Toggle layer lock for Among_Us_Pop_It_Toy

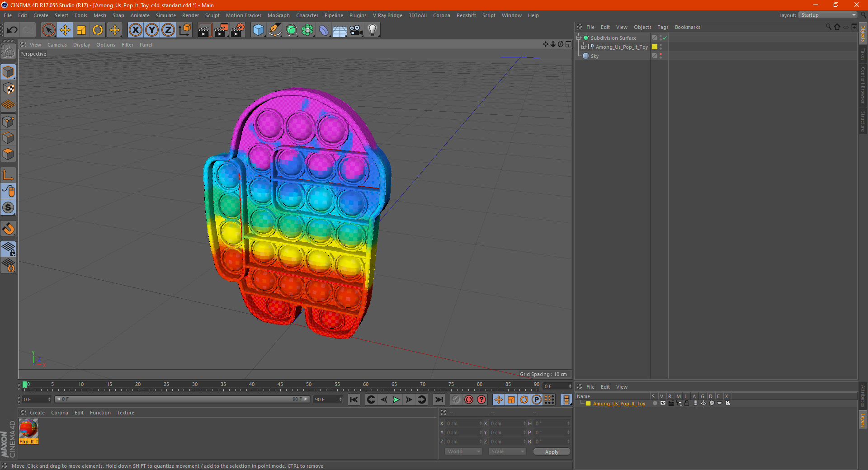[x=687, y=403]
